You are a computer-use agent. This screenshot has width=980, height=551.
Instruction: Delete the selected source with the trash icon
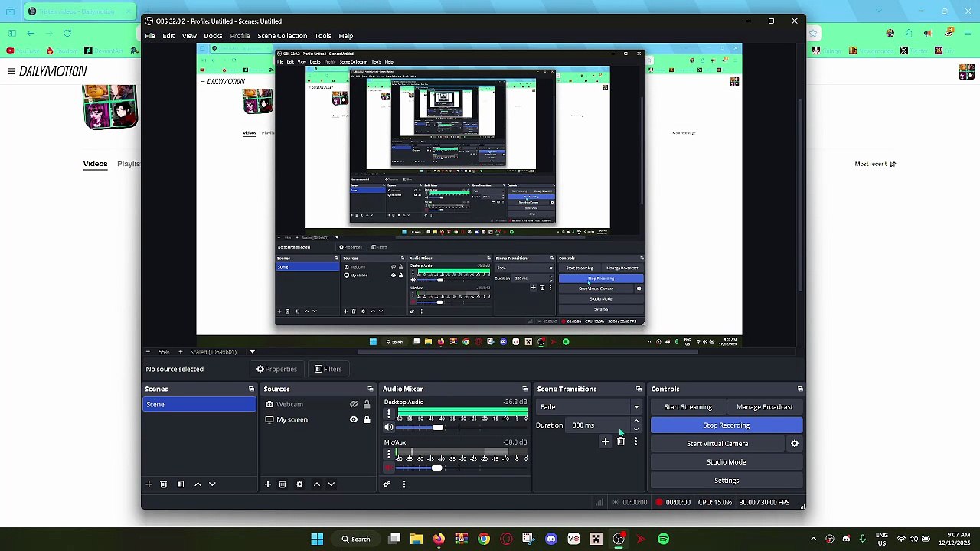[283, 484]
